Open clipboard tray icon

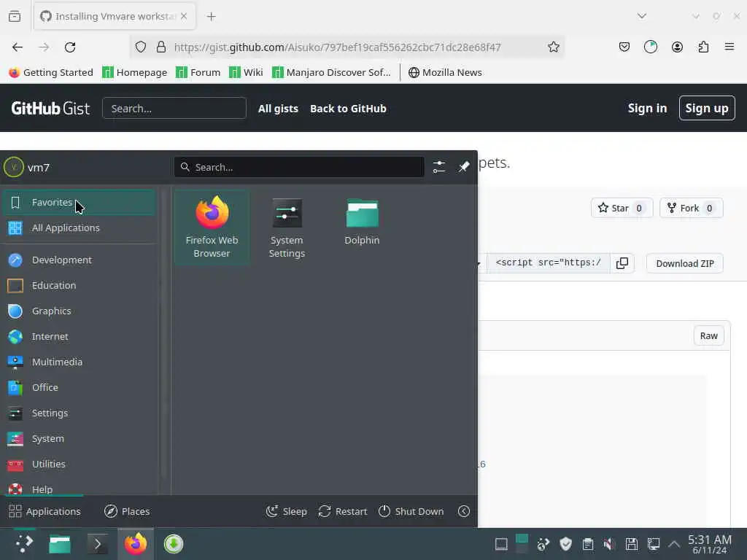point(588,544)
